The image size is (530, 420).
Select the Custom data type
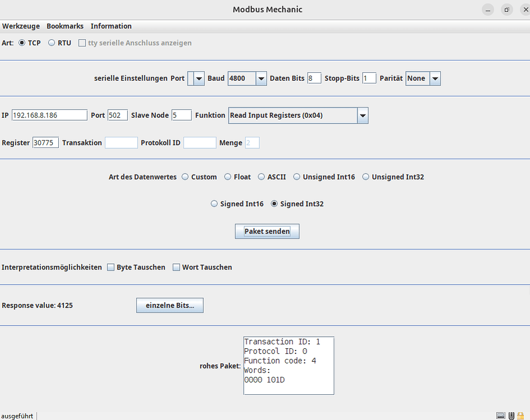(185, 177)
